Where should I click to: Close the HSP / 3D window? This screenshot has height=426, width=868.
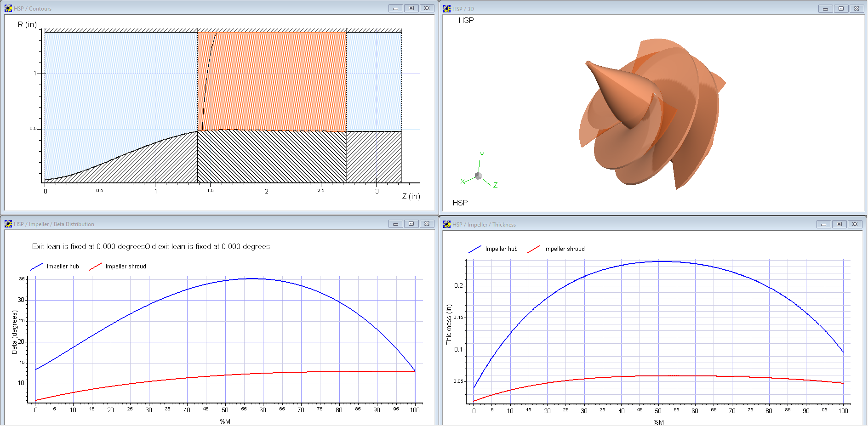[857, 9]
